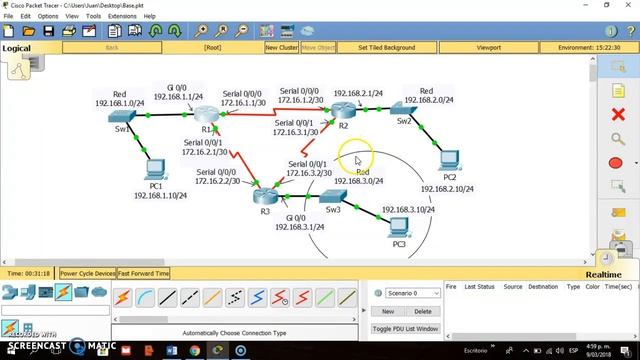Open help with question mark icon
Screen dimensions: 640x360
point(631,31)
